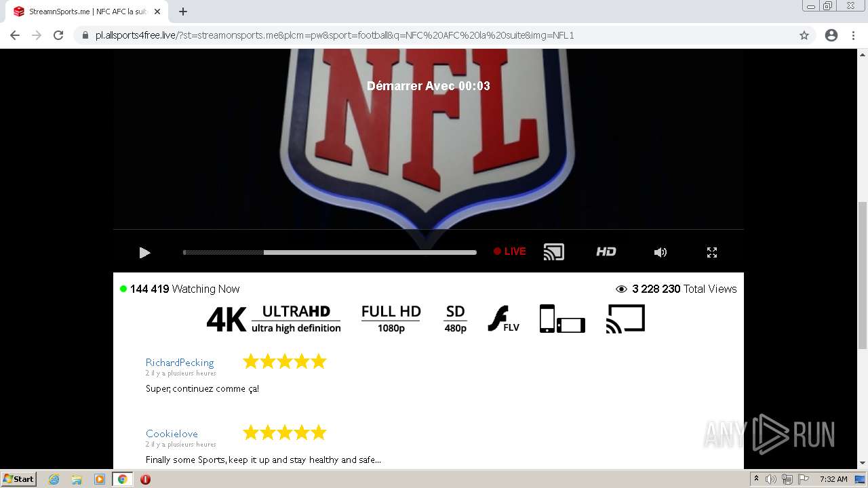Click the Action Center flag icon
Viewport: 868px width, 488px height.
click(803, 479)
